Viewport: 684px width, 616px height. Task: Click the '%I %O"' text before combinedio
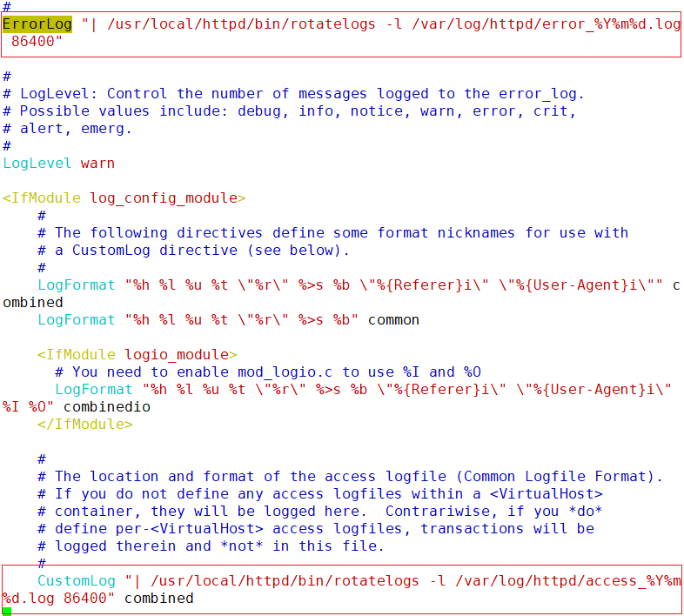tap(29, 406)
